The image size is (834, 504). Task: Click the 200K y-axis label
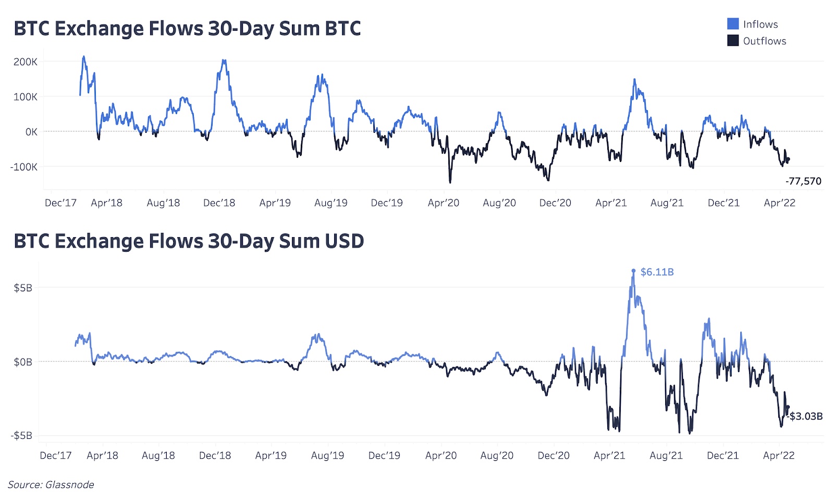[26, 62]
